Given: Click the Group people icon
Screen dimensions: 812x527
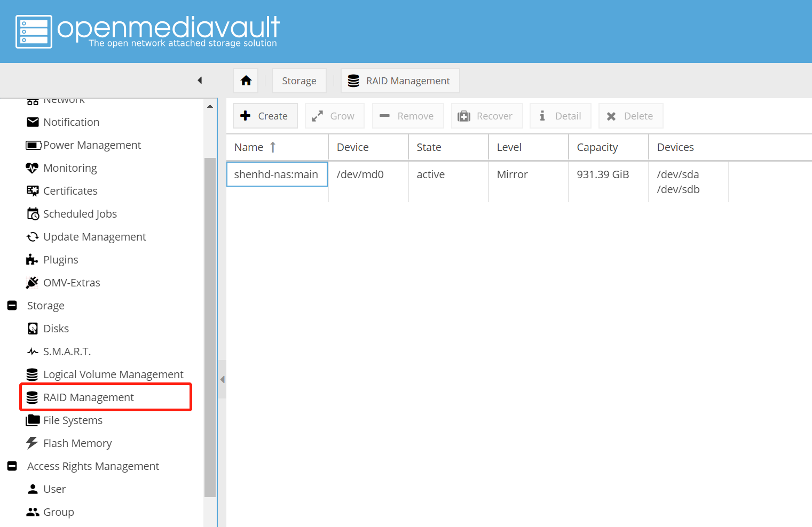Looking at the screenshot, I should click(x=33, y=512).
